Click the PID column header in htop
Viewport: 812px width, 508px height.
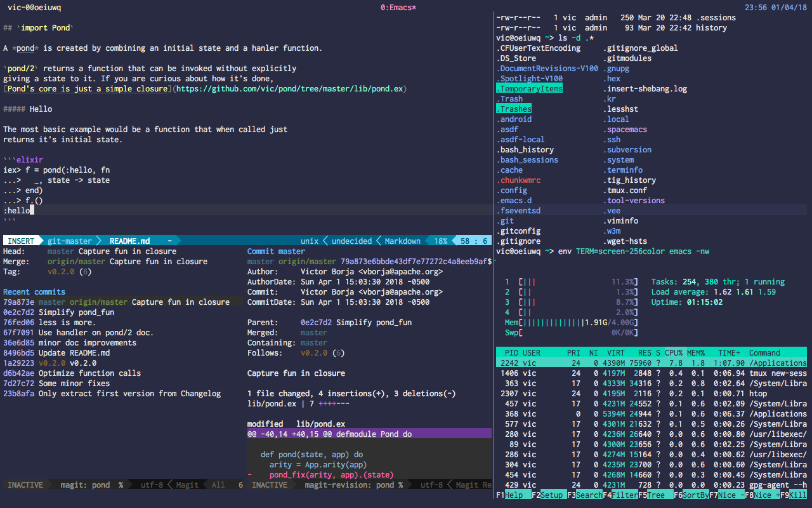[512, 353]
